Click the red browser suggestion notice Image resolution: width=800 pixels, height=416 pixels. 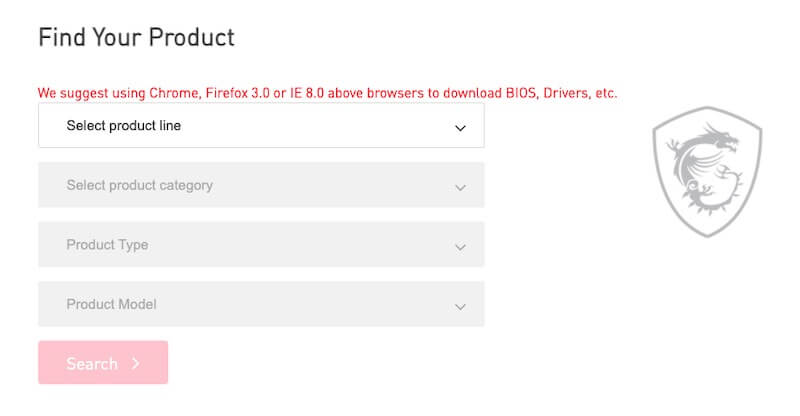point(328,93)
